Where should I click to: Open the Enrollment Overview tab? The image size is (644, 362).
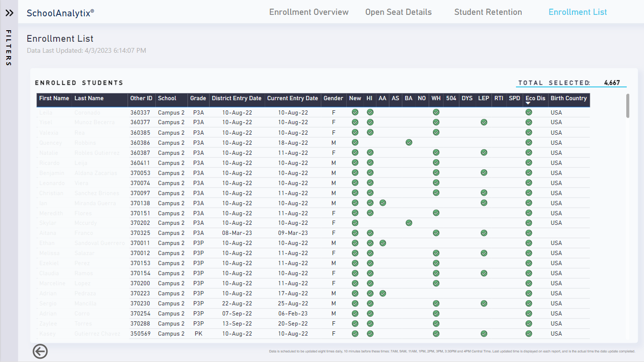(x=309, y=12)
